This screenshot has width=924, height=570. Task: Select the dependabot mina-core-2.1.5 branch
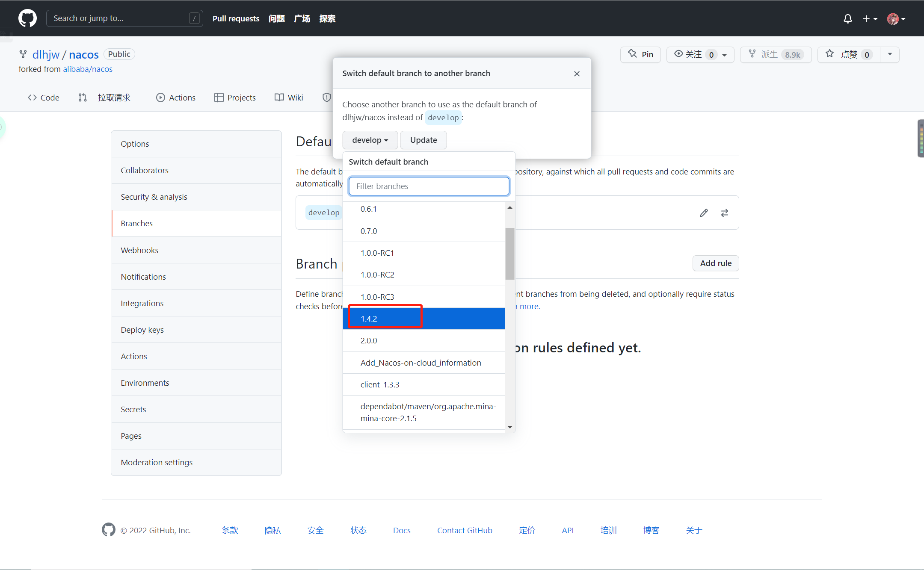click(423, 412)
